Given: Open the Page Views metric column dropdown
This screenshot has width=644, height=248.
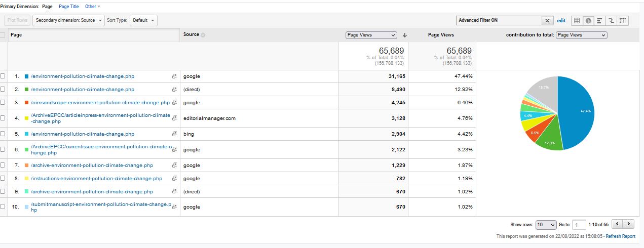Looking at the screenshot, I should 371,35.
